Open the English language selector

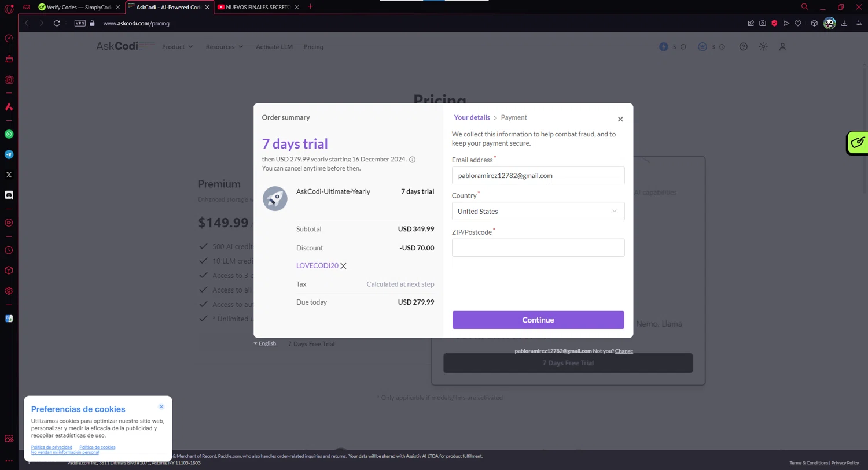[265, 343]
